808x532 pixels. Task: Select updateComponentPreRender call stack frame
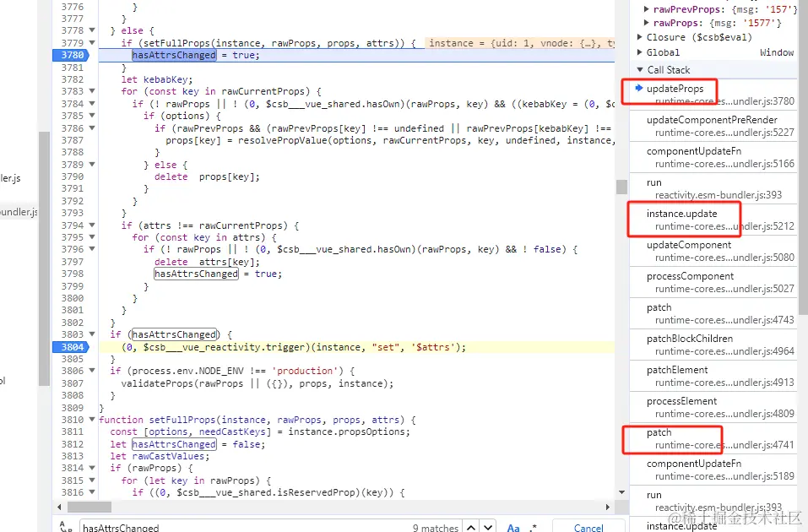[x=713, y=126]
